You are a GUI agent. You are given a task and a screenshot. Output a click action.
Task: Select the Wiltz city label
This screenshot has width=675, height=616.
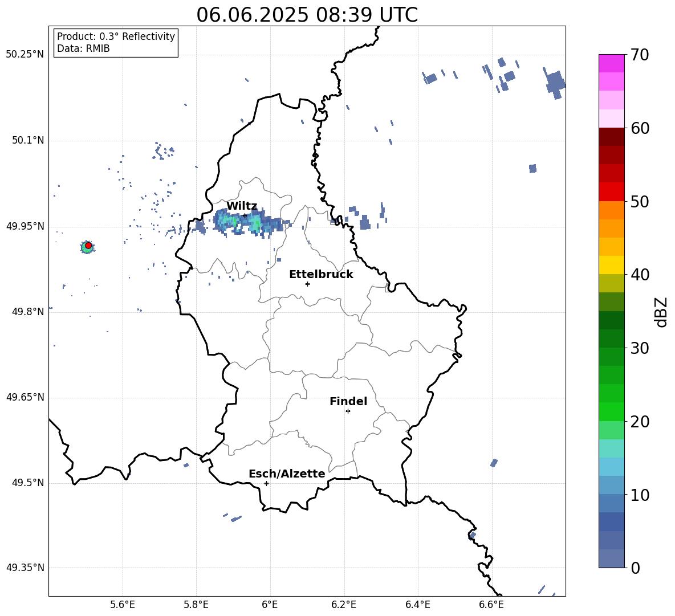coord(242,206)
